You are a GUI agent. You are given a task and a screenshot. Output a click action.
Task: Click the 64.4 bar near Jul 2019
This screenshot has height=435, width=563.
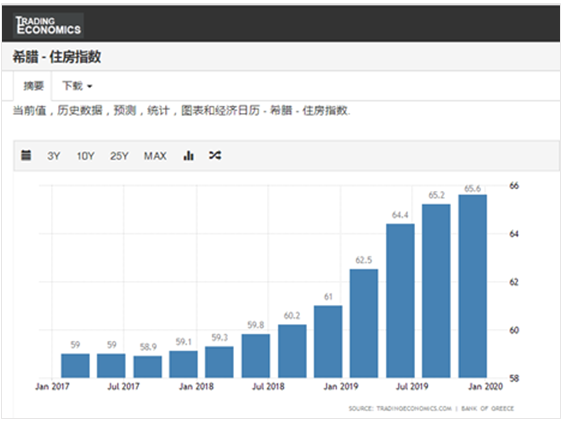point(400,301)
